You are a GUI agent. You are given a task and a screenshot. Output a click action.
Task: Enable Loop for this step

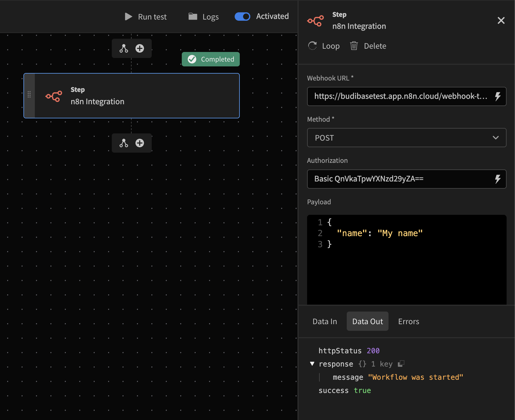point(324,46)
